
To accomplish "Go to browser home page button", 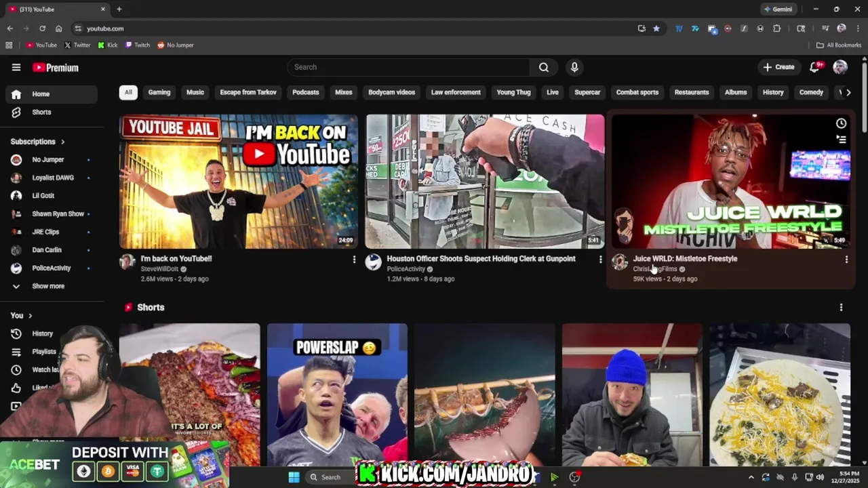I will [58, 28].
